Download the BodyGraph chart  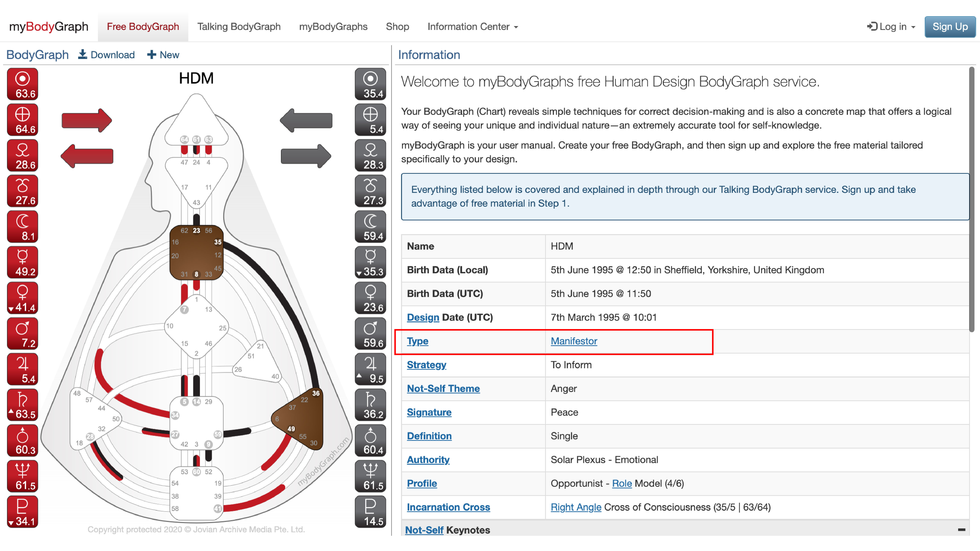click(x=107, y=55)
